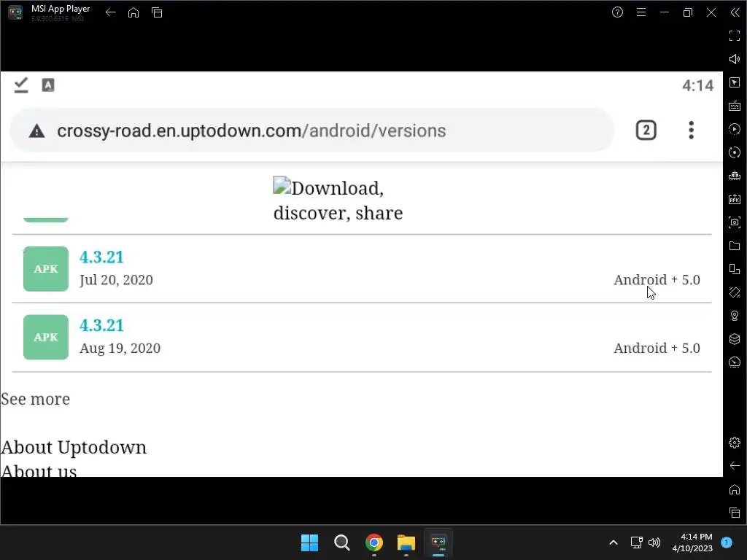
Task: Click the keyboard A status bar icon
Action: [x=48, y=85]
